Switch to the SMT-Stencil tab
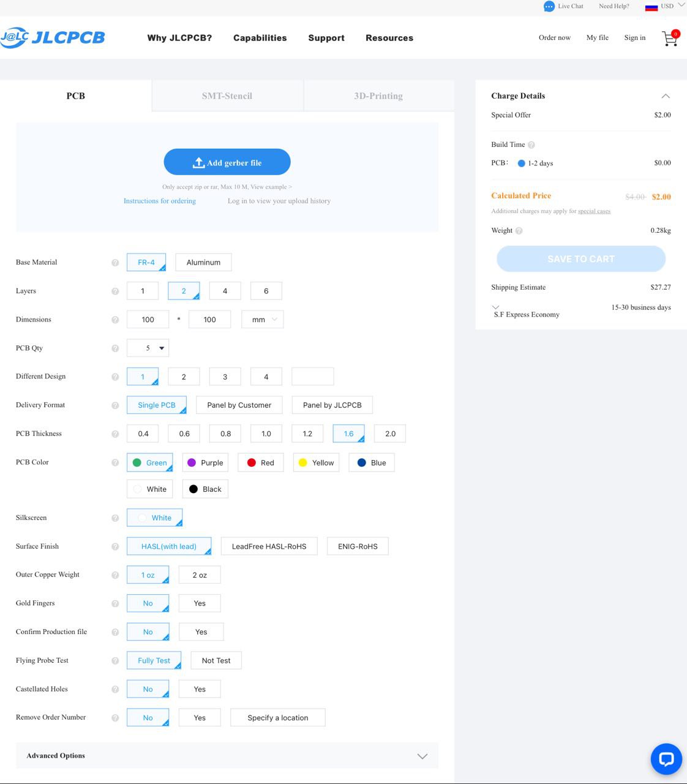This screenshot has width=687, height=784. (x=227, y=96)
